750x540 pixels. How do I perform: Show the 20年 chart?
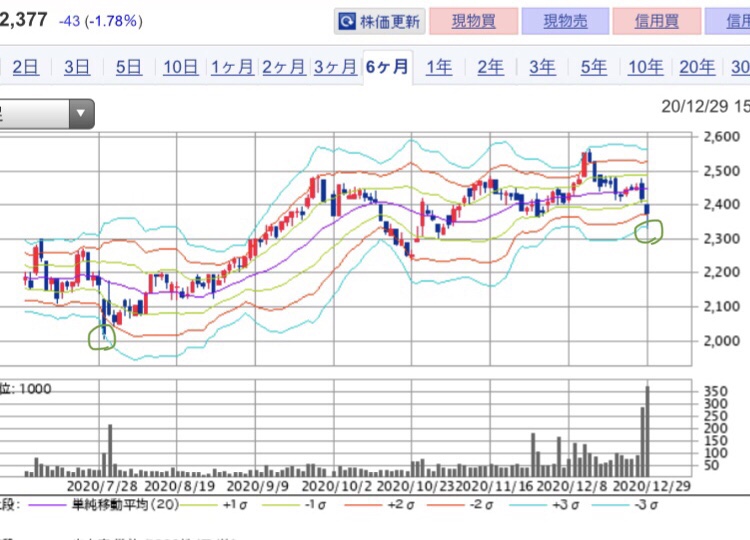coord(697,67)
